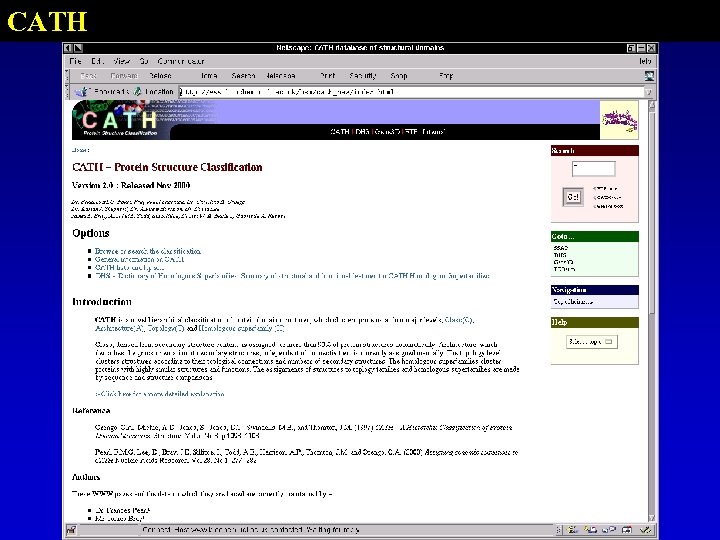Viewport: 720px width, 540px height.
Task: Click the Dr Frances Pearl author link
Action: coord(122,510)
